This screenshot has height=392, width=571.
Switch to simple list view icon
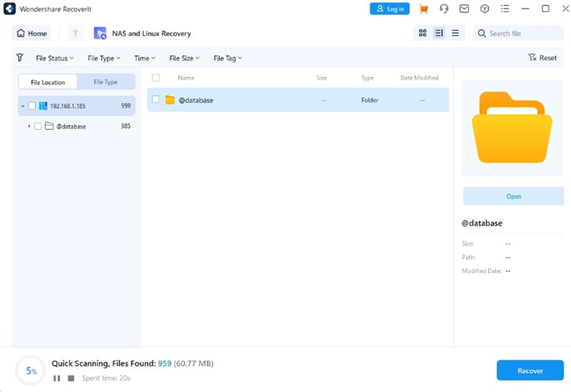pos(455,33)
